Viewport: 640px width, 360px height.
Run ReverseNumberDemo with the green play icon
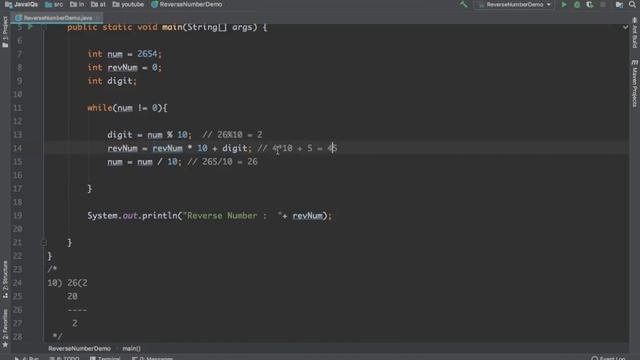point(564,4)
